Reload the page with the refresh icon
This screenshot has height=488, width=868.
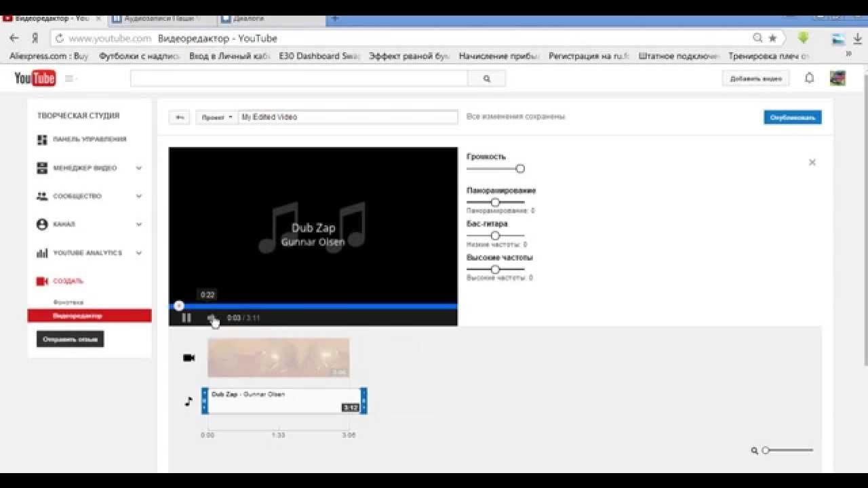coord(59,39)
